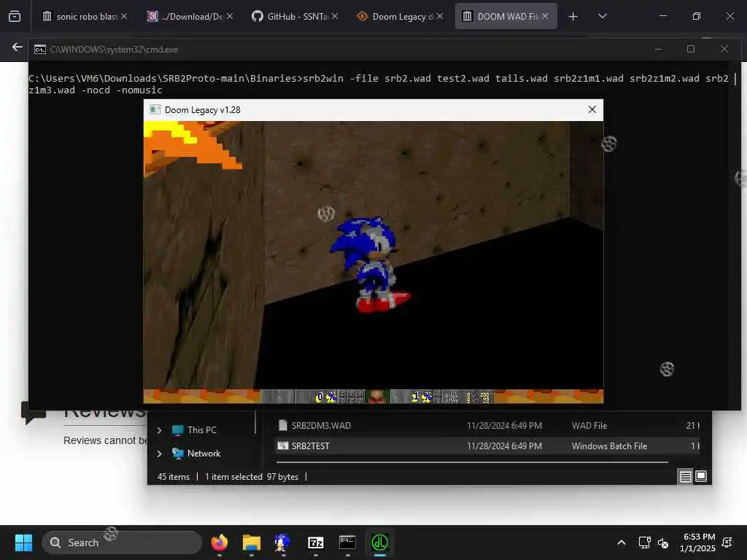Open the tab list dropdown chevron
This screenshot has height=560, width=747.
pos(602,16)
